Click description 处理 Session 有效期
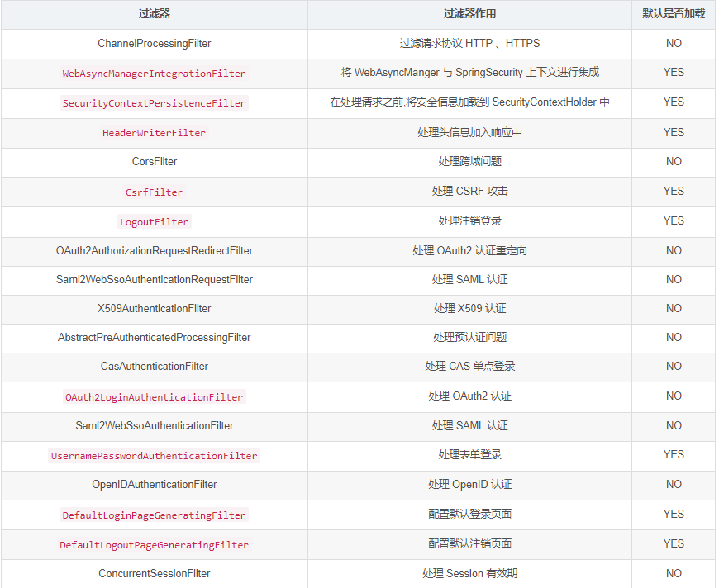The width and height of the screenshot is (719, 588). click(469, 573)
